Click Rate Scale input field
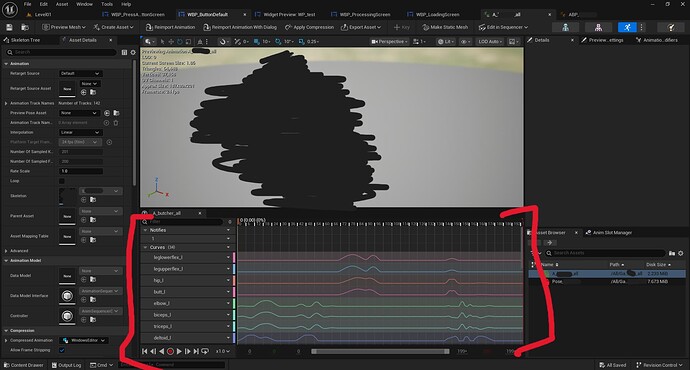Image resolution: width=690 pixels, height=370 pixels. [x=81, y=171]
